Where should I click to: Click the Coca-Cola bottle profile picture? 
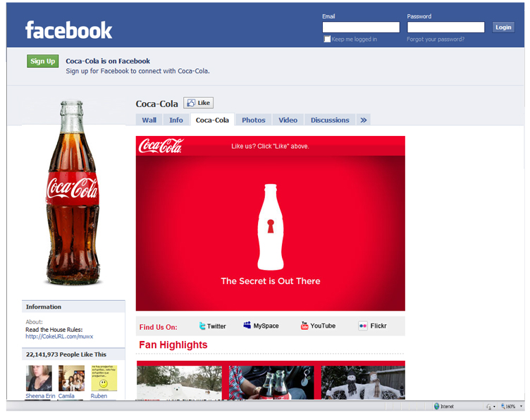[73, 192]
